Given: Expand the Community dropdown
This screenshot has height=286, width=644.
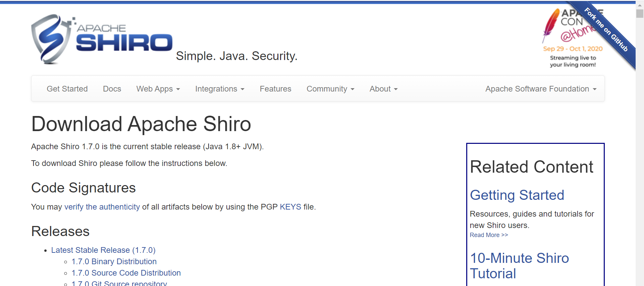Looking at the screenshot, I should click(x=330, y=89).
